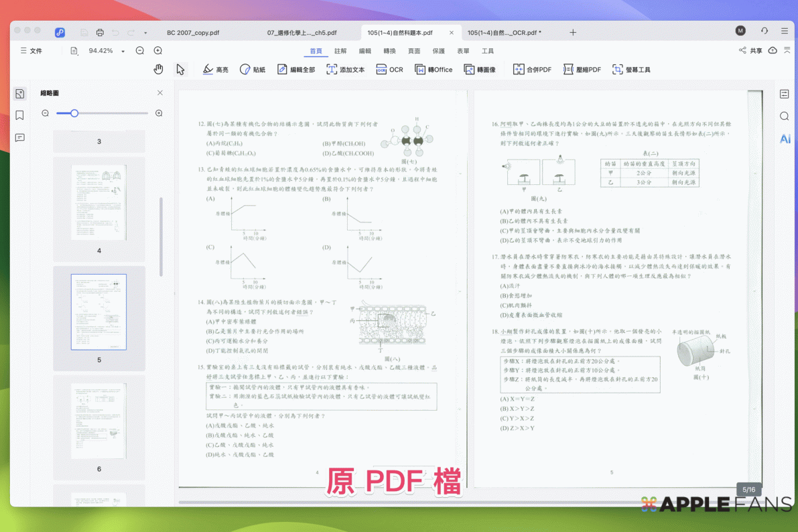Collapse the ribbon toolbar with top-right chevron
This screenshot has width=798, height=532.
pos(787,50)
